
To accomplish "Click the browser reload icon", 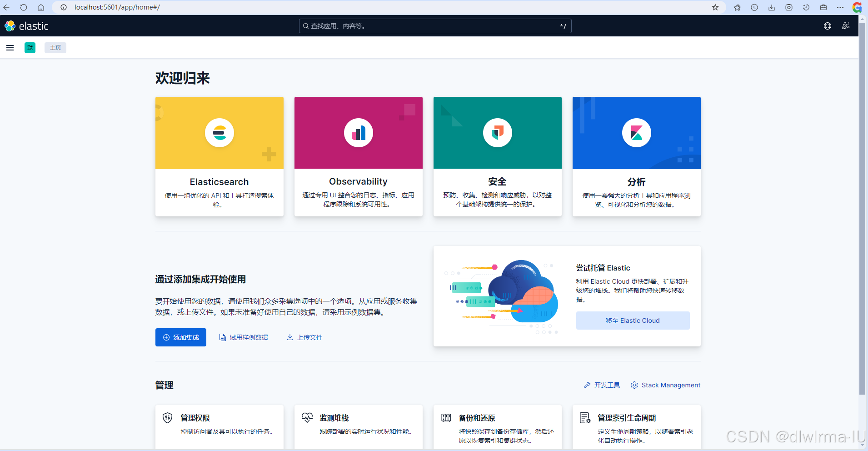I will pyautogui.click(x=24, y=7).
